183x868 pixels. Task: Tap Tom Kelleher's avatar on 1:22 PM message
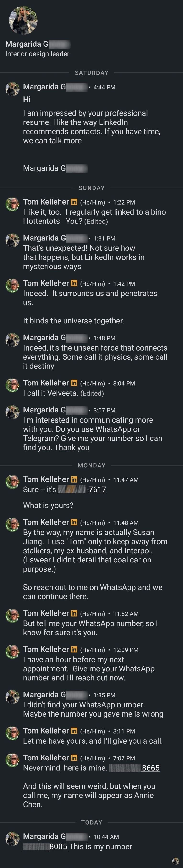click(x=12, y=205)
